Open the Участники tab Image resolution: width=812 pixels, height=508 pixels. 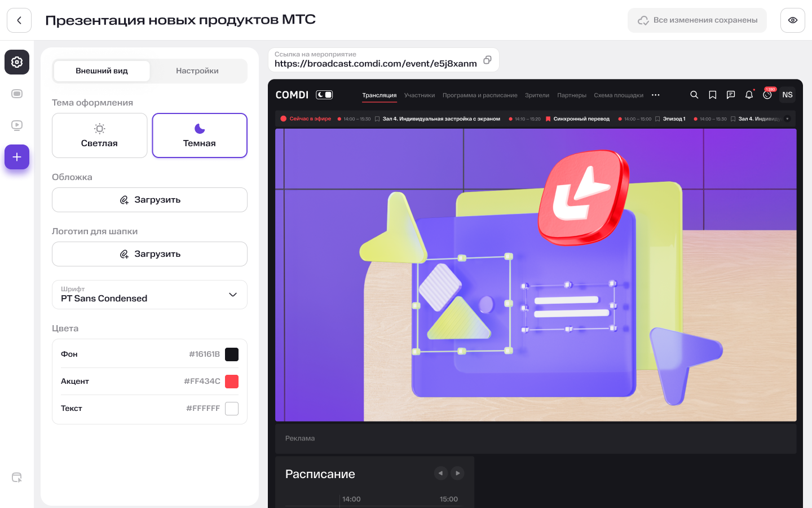click(x=420, y=95)
